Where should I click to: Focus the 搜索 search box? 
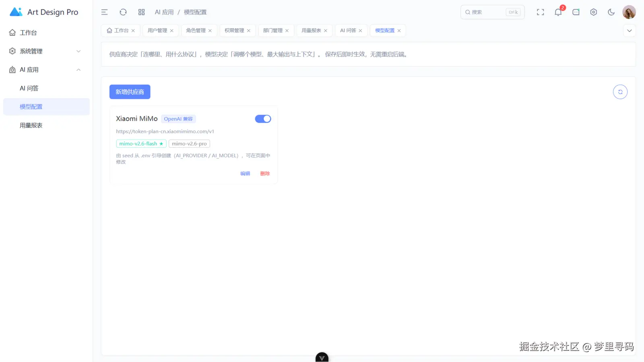pos(492,12)
